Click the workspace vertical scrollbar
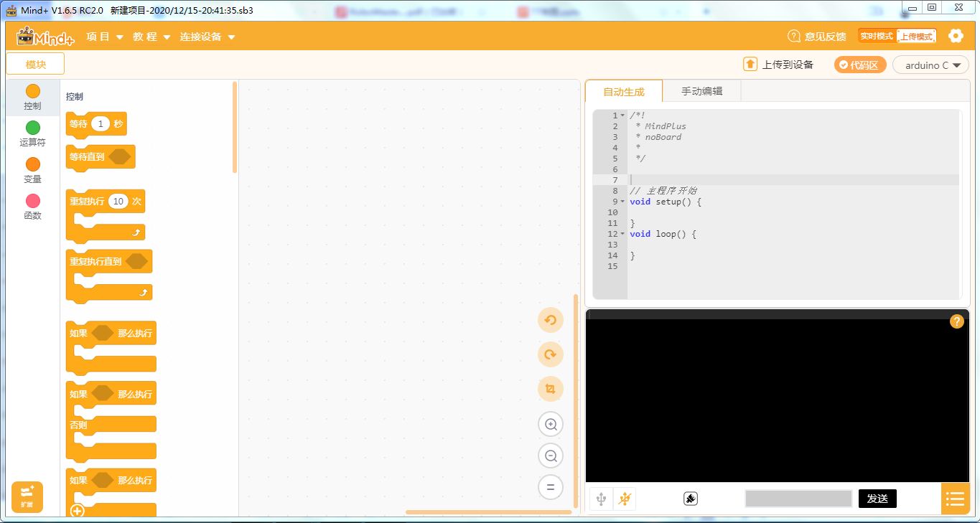Viewport: 980px width, 523px height. click(x=575, y=402)
